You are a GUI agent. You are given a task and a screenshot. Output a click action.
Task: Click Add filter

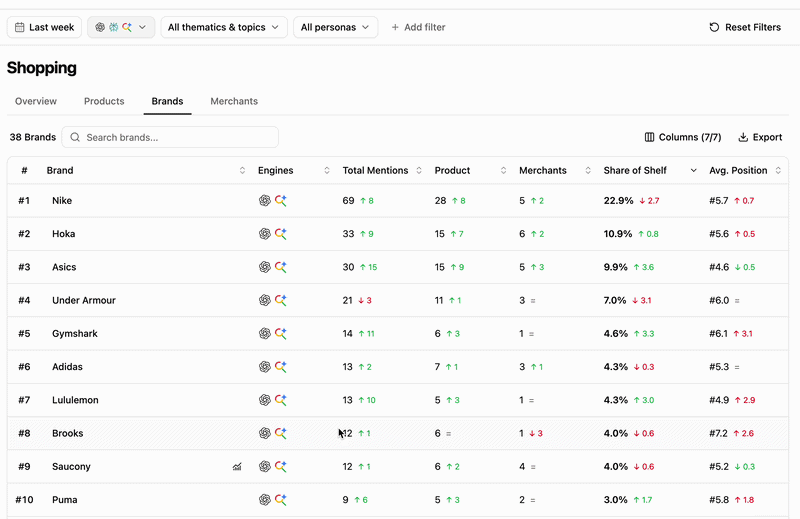pyautogui.click(x=418, y=27)
